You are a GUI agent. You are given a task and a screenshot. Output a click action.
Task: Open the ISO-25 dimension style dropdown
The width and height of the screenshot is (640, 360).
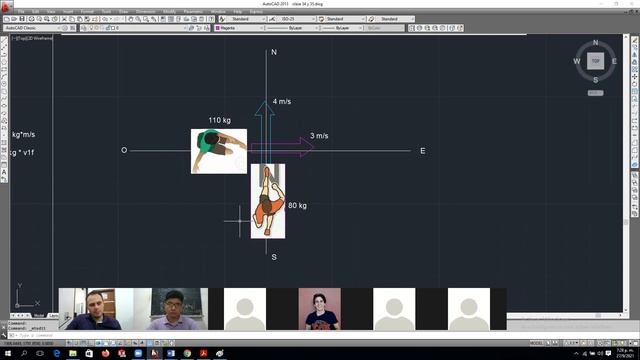click(x=296, y=19)
